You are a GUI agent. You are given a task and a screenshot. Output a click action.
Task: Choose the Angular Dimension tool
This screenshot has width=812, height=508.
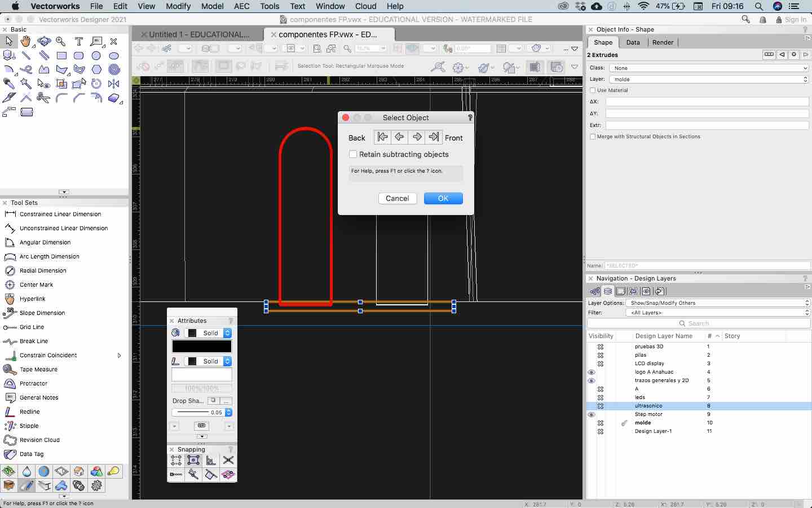coord(45,242)
